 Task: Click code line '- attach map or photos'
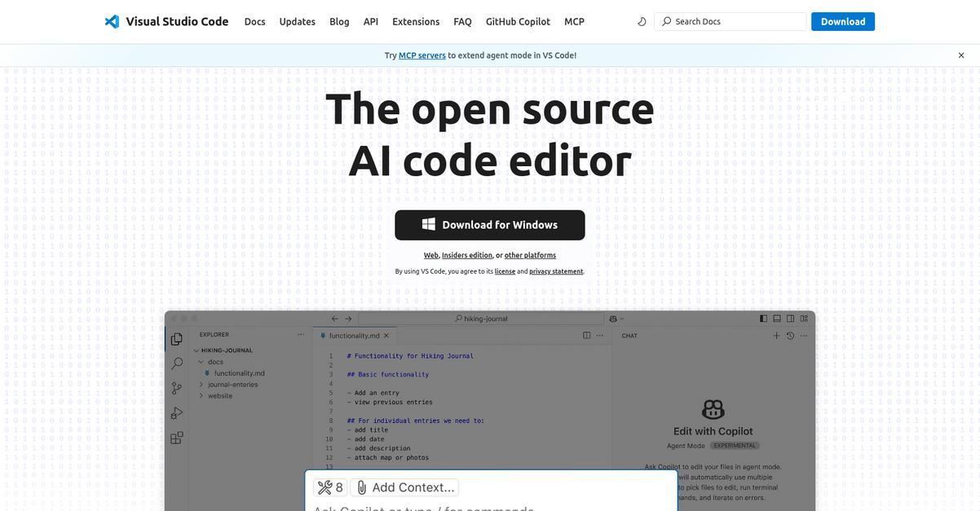point(388,458)
